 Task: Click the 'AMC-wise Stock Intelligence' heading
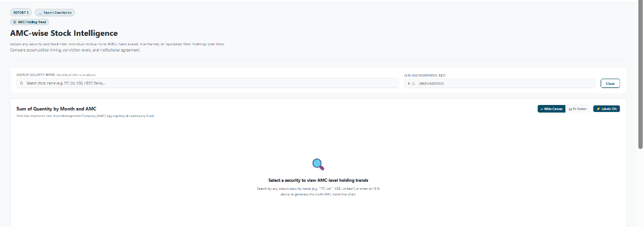tap(64, 33)
